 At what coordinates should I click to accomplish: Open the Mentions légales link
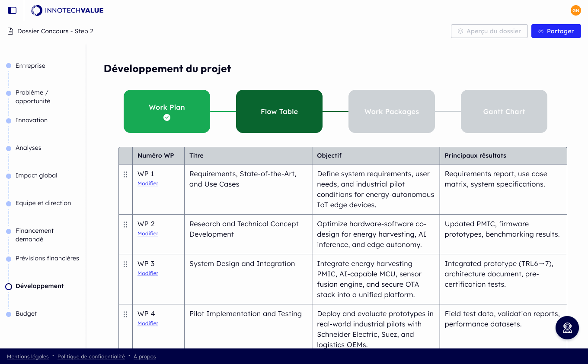click(28, 356)
